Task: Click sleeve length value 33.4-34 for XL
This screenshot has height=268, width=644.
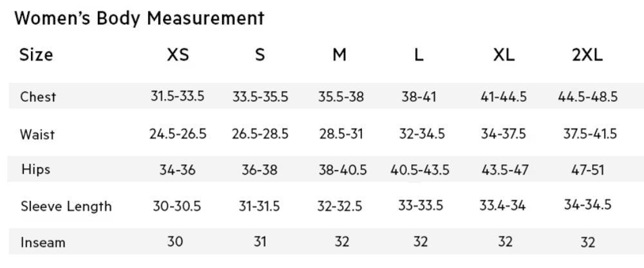Action: [502, 206]
